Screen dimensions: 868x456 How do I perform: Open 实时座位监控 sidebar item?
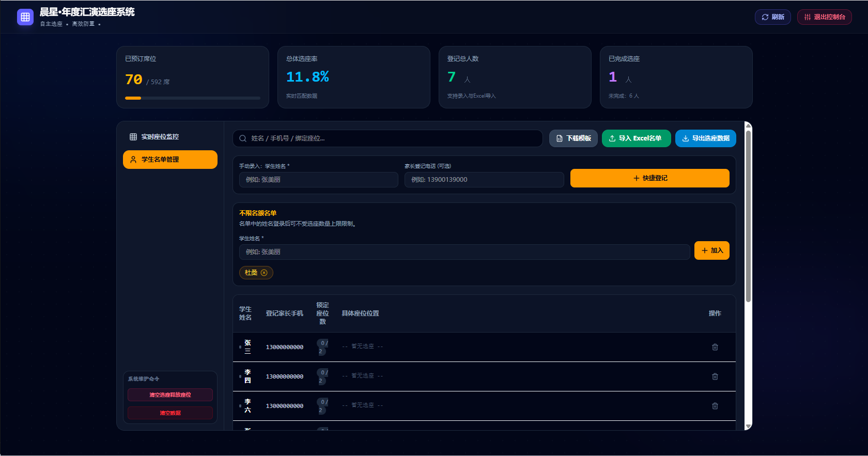[170, 137]
